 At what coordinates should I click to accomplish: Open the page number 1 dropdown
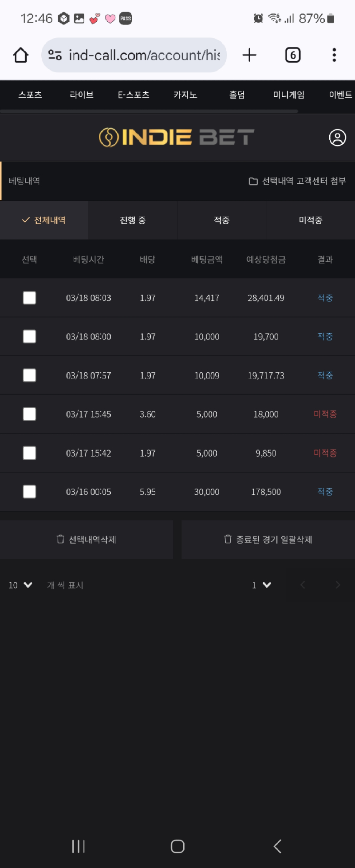[x=261, y=585]
